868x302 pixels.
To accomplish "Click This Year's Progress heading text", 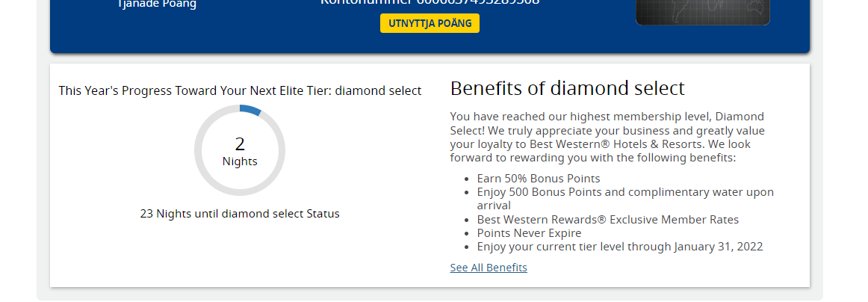I will click(240, 90).
